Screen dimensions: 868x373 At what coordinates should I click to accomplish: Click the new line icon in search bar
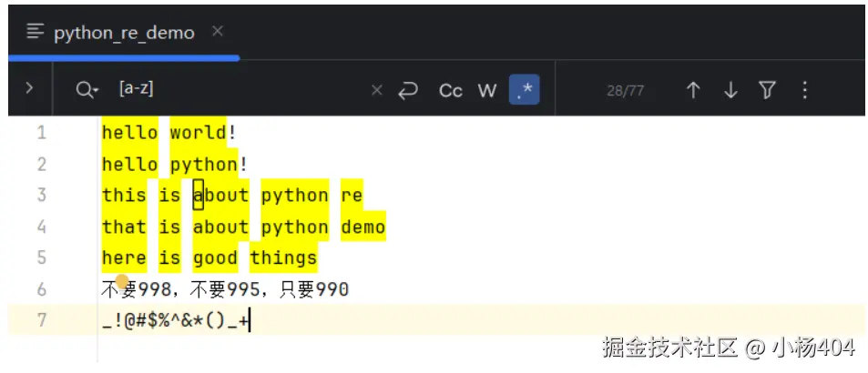tap(408, 90)
